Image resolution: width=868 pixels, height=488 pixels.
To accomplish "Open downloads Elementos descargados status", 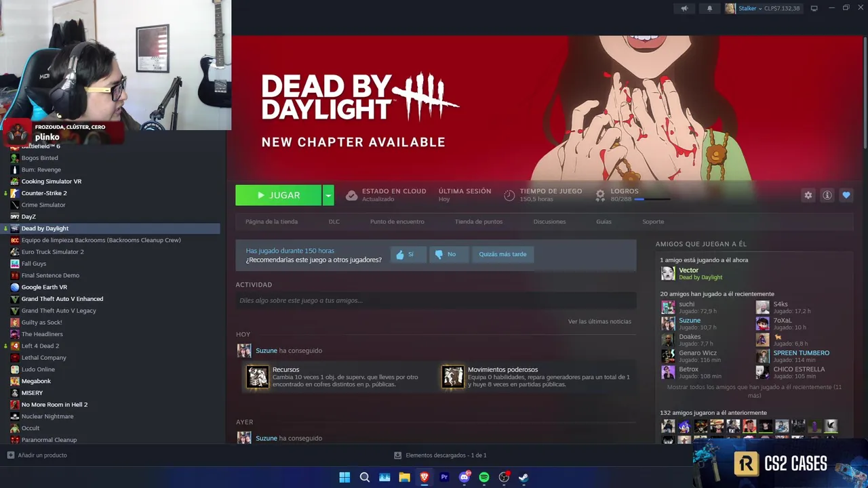I will pos(441,455).
